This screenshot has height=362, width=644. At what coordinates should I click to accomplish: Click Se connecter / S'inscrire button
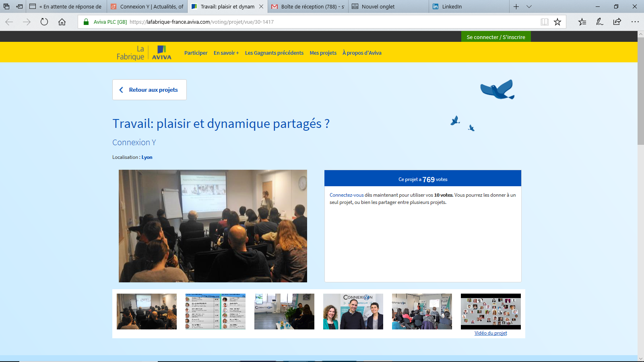coord(495,37)
